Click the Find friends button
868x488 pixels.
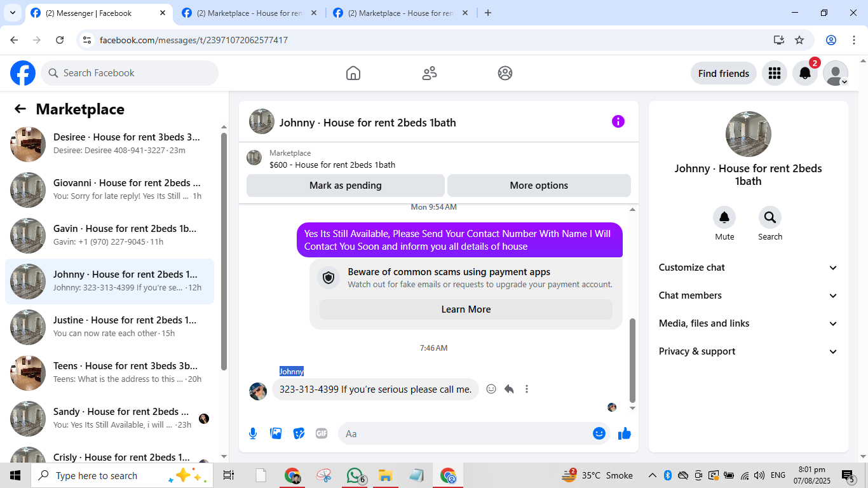(724, 73)
